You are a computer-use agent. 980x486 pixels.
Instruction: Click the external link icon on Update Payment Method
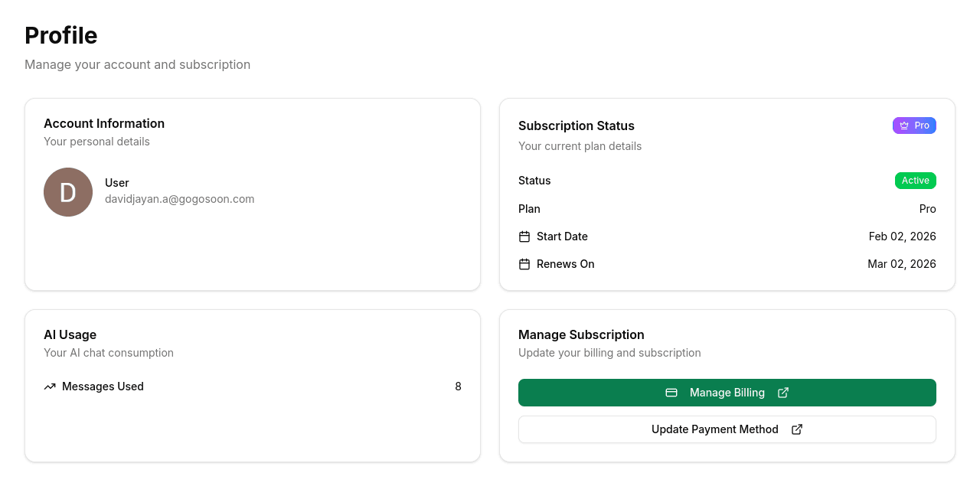click(x=797, y=429)
